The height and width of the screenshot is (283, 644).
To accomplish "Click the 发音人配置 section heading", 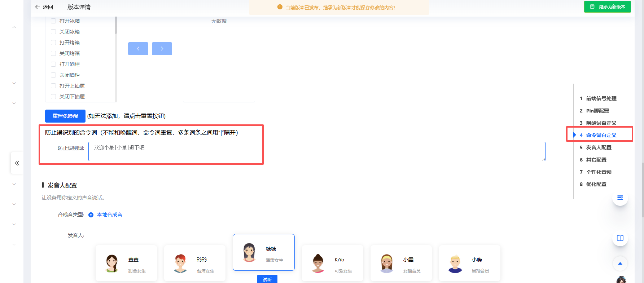I will tap(62, 185).
